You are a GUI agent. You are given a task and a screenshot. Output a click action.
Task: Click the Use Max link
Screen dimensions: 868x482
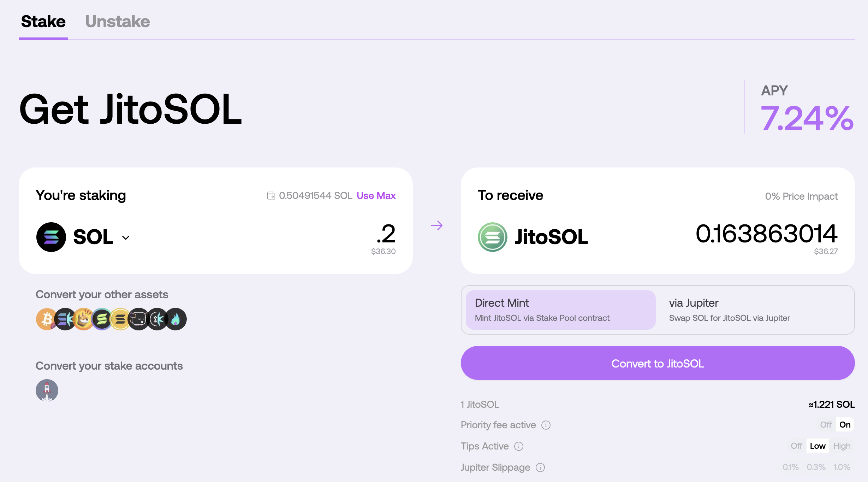(x=376, y=195)
